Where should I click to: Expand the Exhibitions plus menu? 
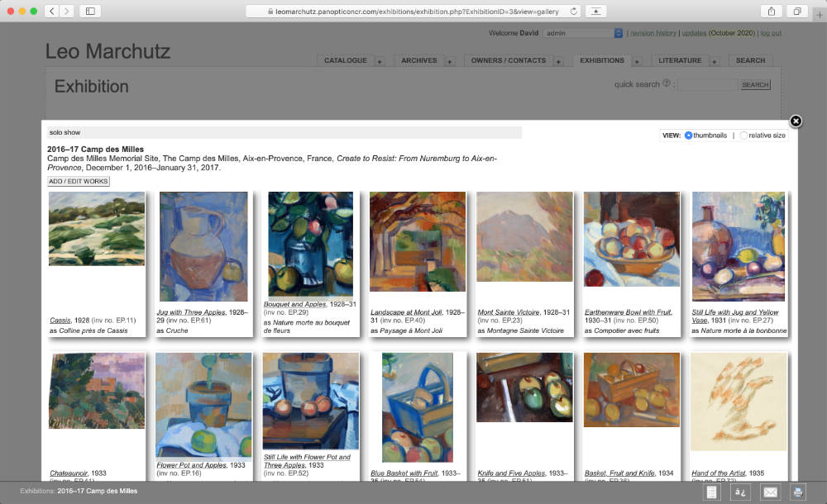pos(637,62)
